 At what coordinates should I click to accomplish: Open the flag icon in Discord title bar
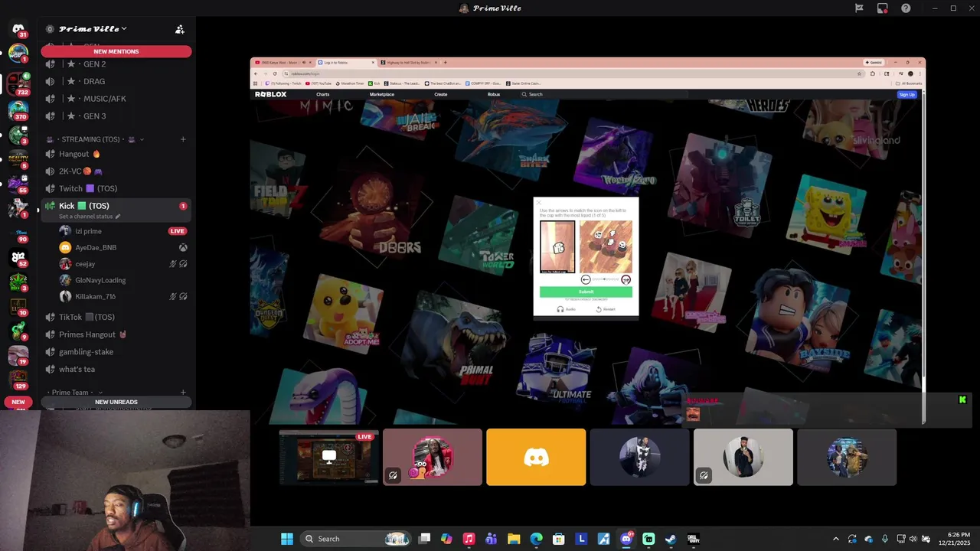859,8
